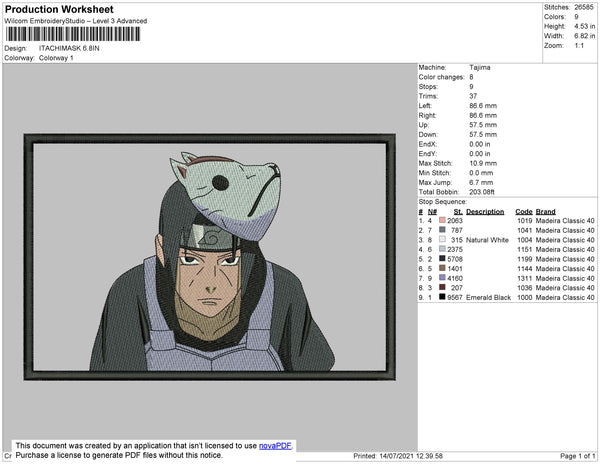Viewport: 600px width, 464px height.
Task: Click the 'Brand' column header
Action: coord(546,212)
